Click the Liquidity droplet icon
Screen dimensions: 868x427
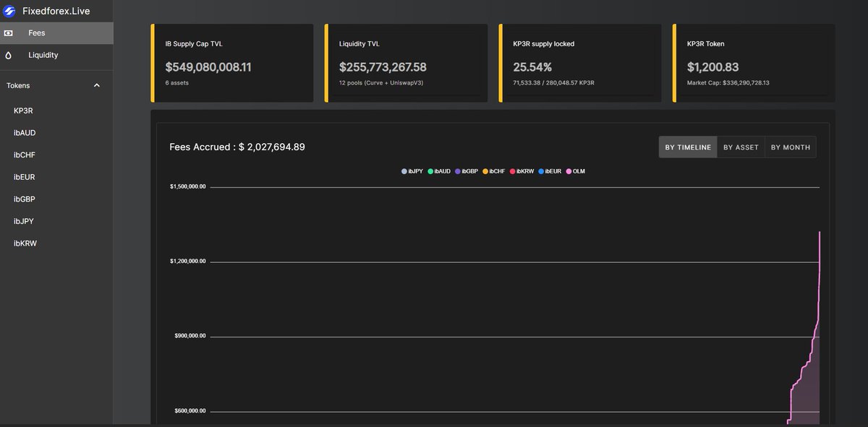tap(9, 55)
